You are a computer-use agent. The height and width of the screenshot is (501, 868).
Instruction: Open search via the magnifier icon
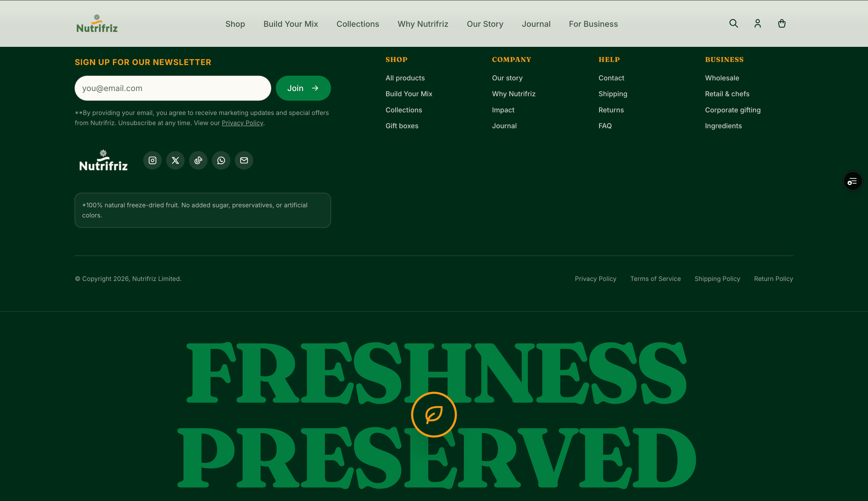pyautogui.click(x=734, y=23)
